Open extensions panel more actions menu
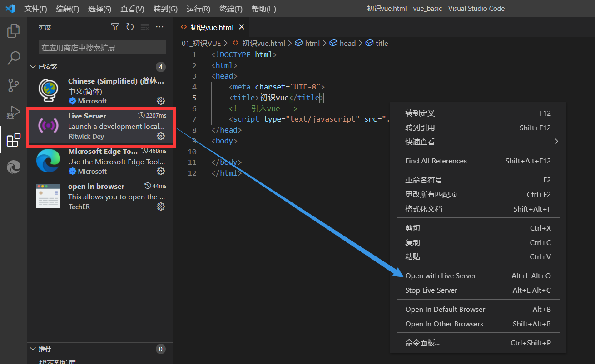595x364 pixels. [x=159, y=27]
